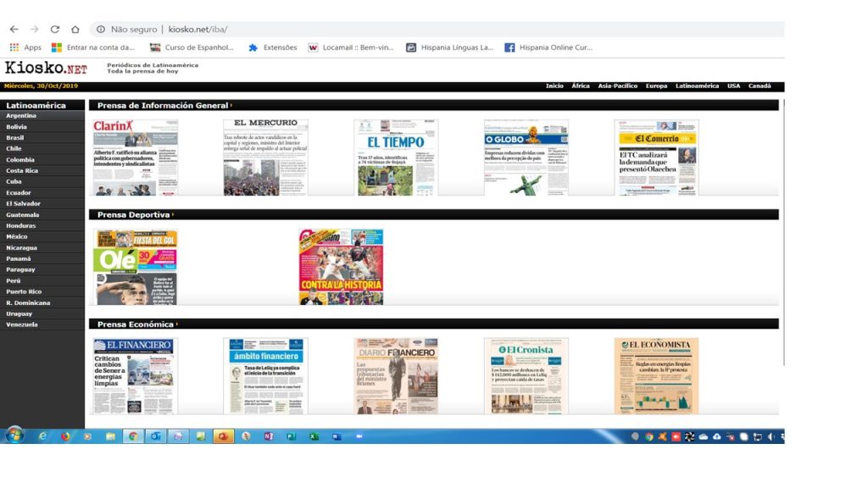Open the Facebook 'Hispania Online Cur...' bookmark
This screenshot has height=488, width=868.
point(548,47)
